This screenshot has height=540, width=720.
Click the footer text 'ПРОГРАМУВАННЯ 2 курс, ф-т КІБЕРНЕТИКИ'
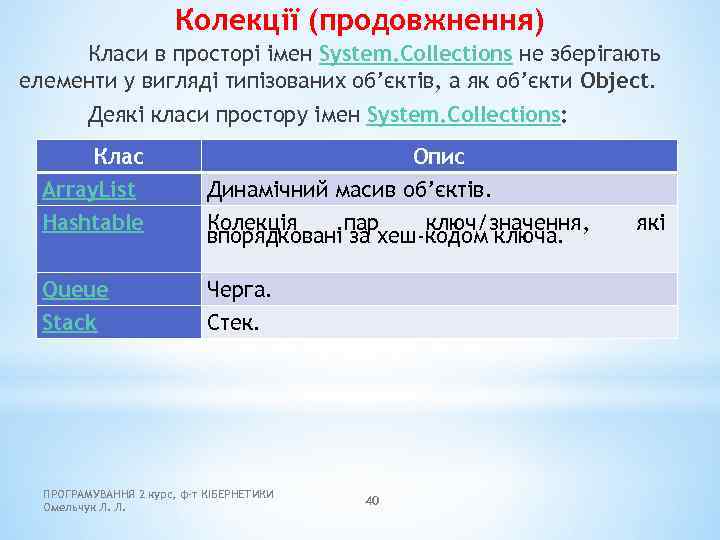tap(158, 494)
